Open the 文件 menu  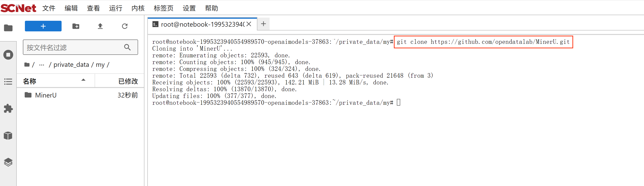click(x=48, y=8)
